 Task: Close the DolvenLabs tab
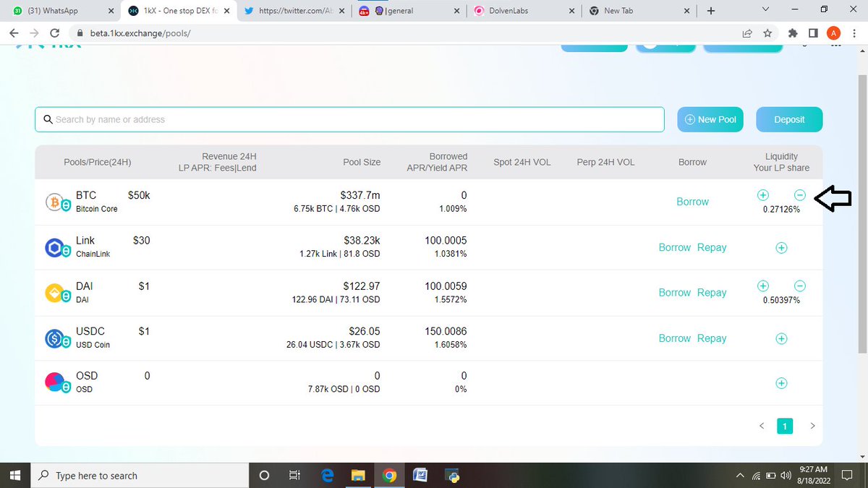click(572, 11)
